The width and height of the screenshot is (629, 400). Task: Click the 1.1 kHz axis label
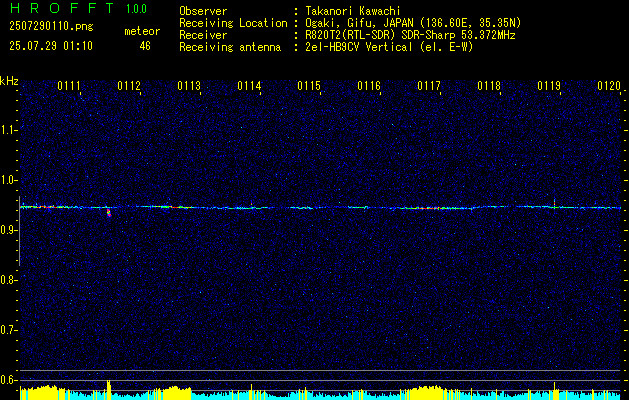9,130
